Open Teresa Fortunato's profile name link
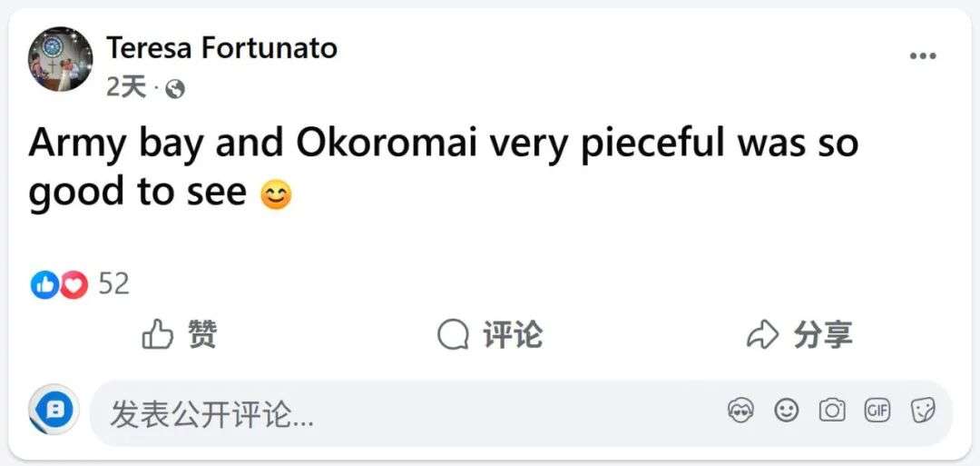980x466 pixels. coord(221,48)
